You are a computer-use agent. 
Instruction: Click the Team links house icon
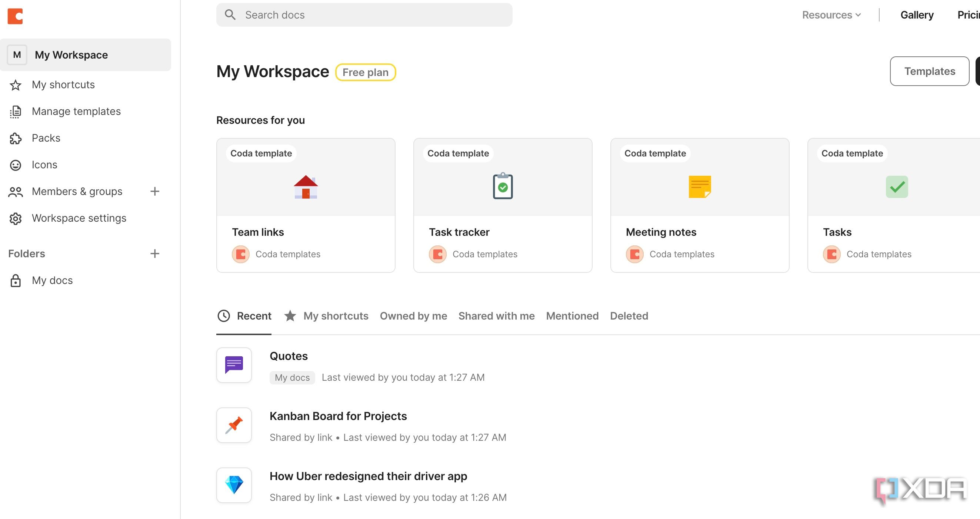pos(306,186)
